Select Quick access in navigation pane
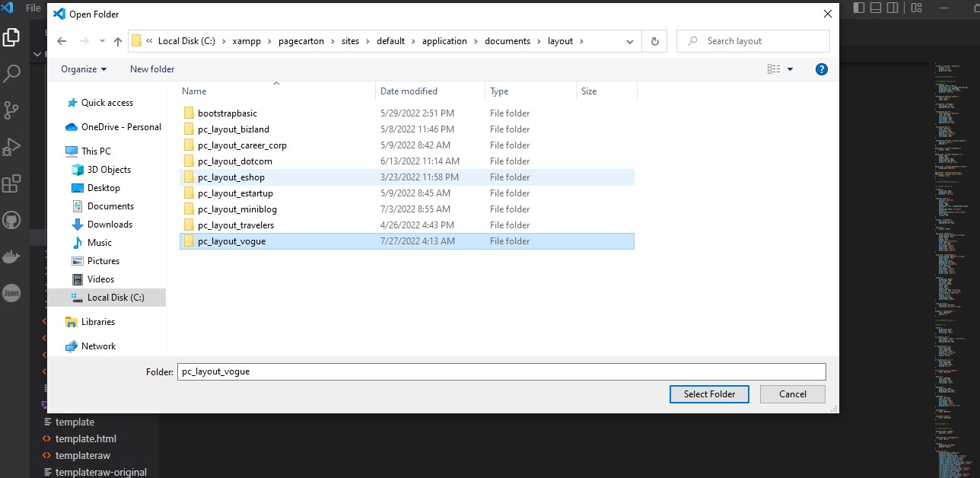The image size is (980, 478). tap(107, 103)
